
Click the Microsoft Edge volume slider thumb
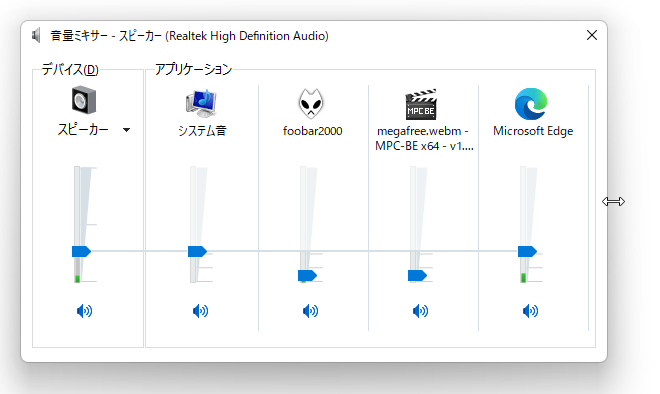coord(527,251)
